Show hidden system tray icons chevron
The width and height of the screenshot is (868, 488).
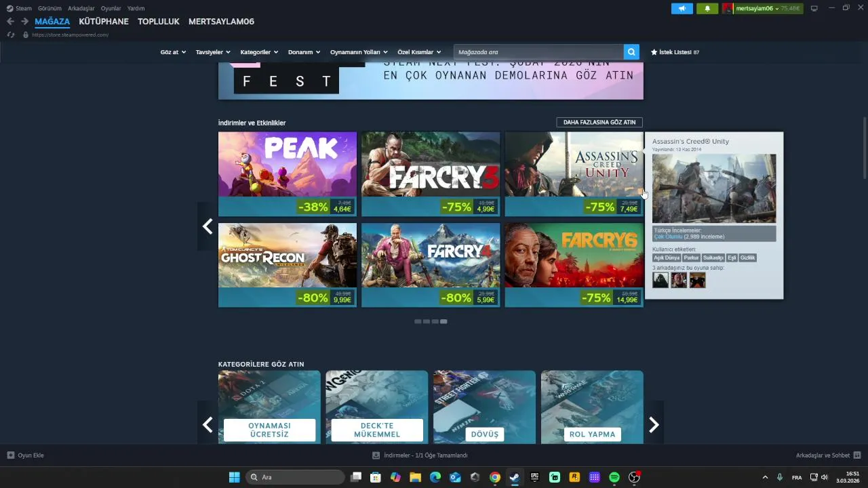(765, 477)
